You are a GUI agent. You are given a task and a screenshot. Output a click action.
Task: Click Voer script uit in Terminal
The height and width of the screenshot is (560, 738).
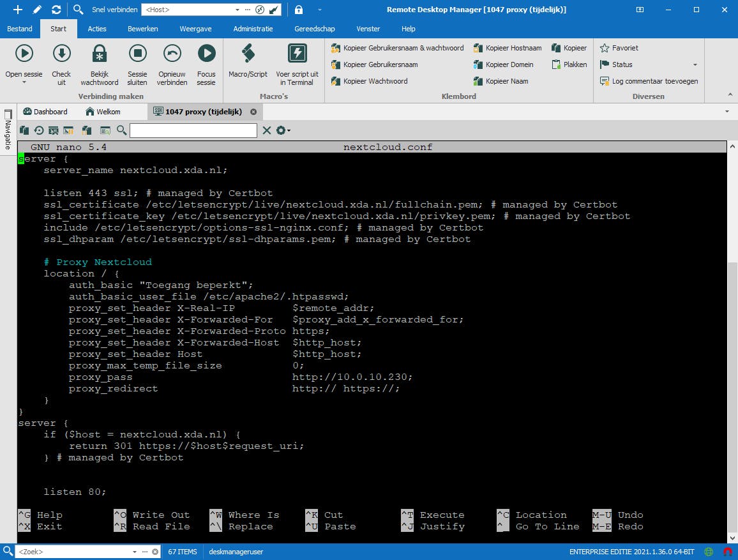[297, 54]
